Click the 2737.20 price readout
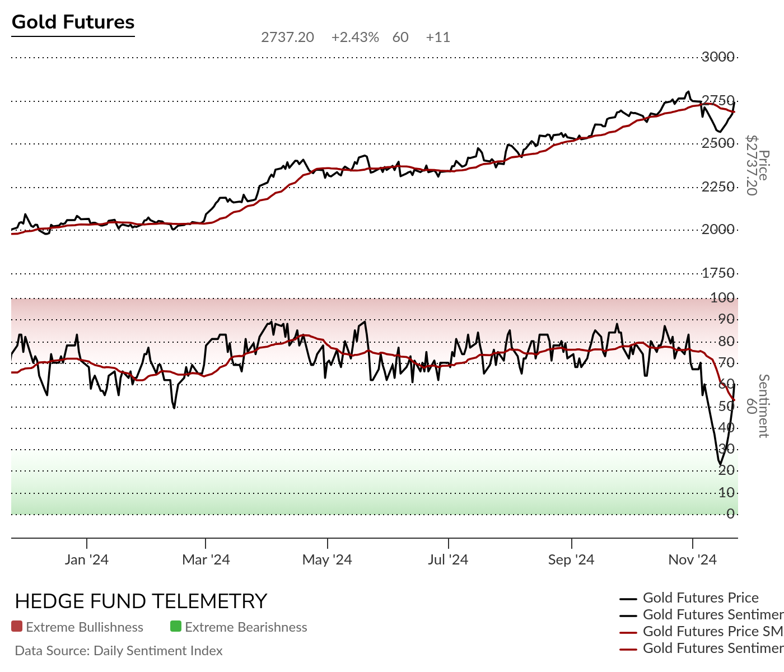The image size is (784, 672). pyautogui.click(x=288, y=38)
